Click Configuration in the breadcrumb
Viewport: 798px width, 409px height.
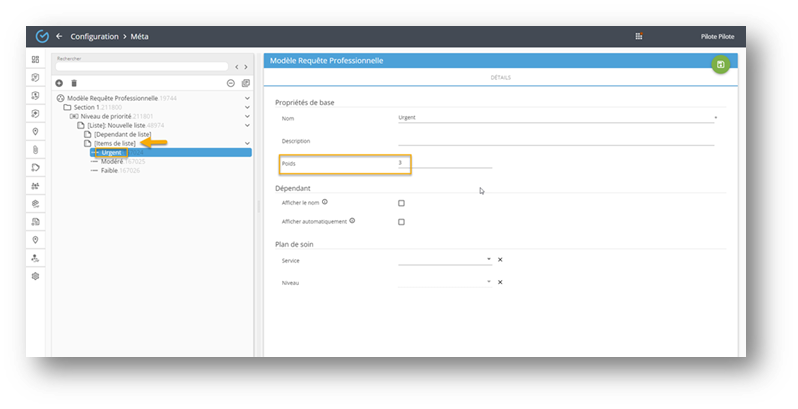click(94, 36)
